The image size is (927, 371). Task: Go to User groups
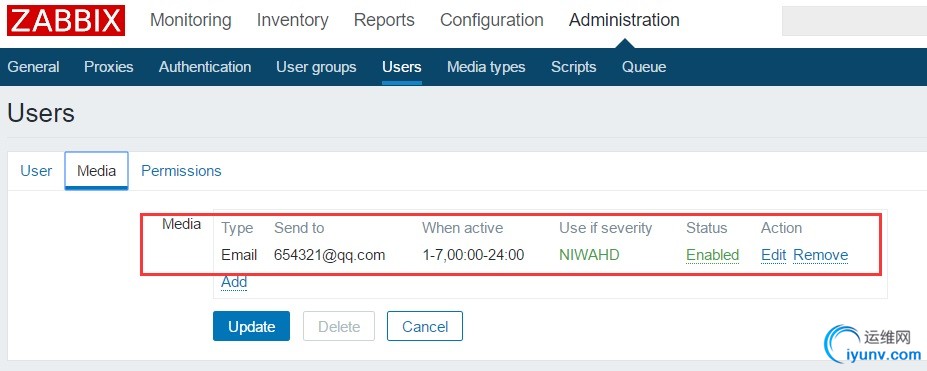[x=316, y=67]
